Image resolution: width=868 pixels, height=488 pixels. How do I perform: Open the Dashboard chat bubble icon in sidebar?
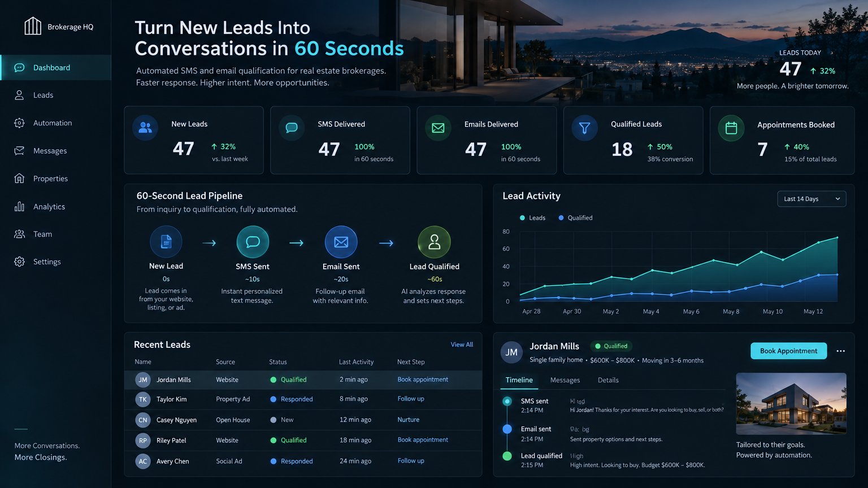(x=19, y=68)
